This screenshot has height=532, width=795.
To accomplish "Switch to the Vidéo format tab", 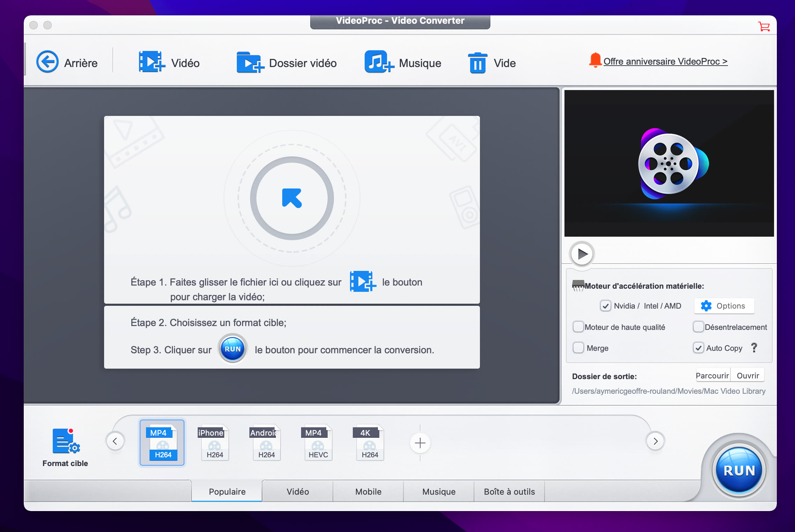I will (x=298, y=492).
